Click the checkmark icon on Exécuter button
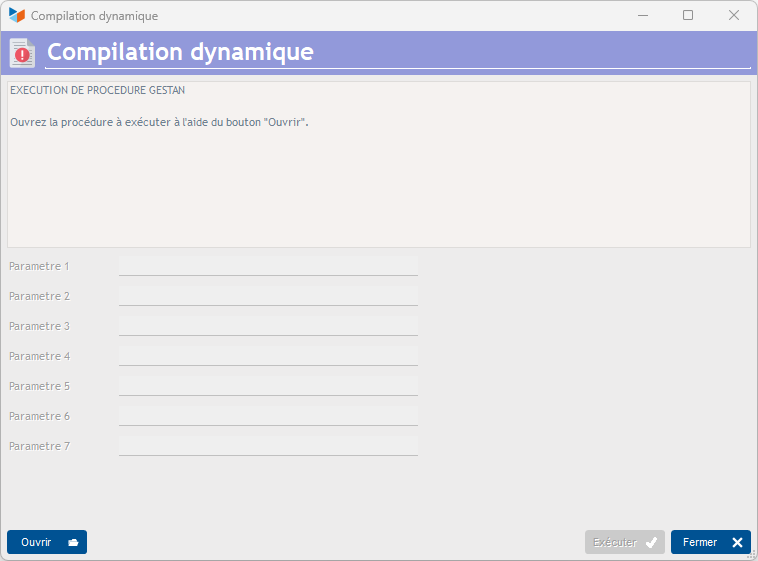Viewport: 758px width, 561px height. (x=651, y=543)
